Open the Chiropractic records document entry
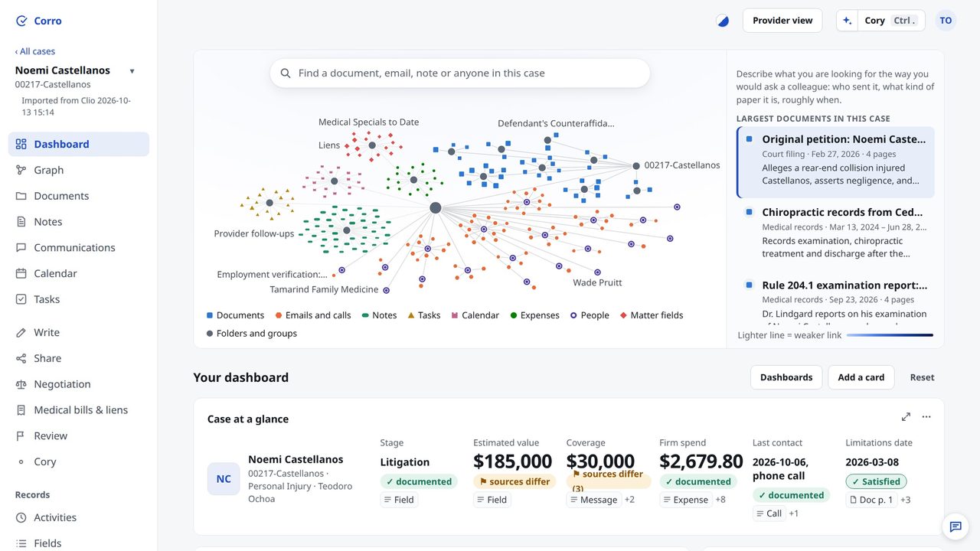This screenshot has width=980, height=551. click(x=835, y=233)
